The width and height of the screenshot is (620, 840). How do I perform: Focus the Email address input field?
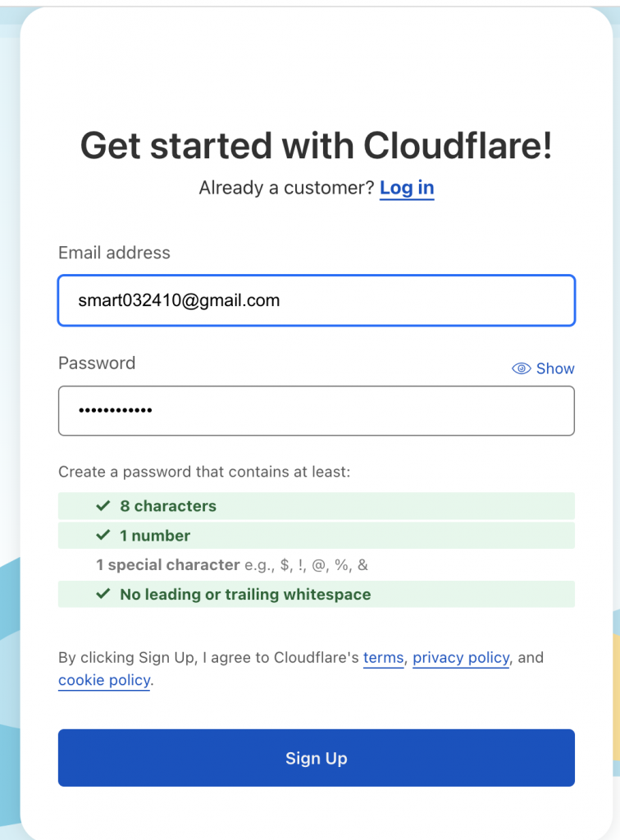coord(317,300)
